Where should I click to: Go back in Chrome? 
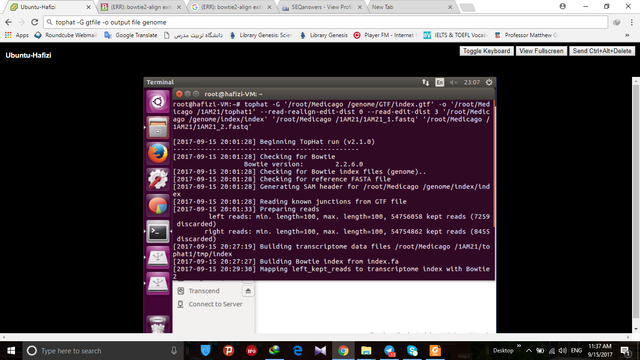point(9,22)
